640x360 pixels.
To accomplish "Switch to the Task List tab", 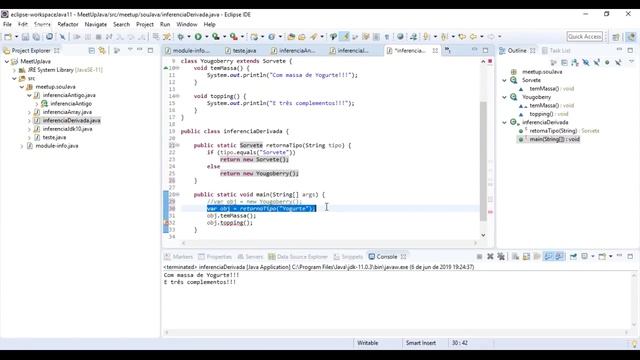I will pos(556,51).
